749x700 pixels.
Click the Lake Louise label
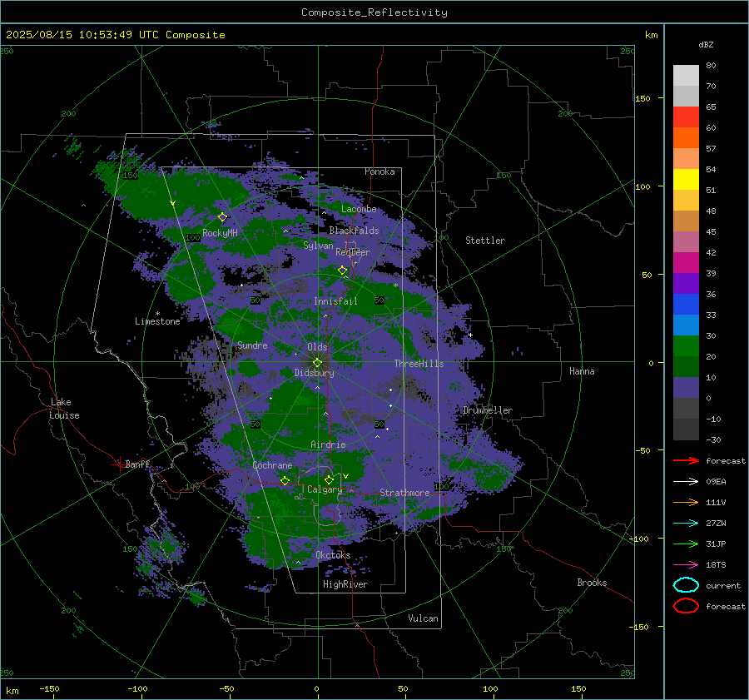coord(64,409)
